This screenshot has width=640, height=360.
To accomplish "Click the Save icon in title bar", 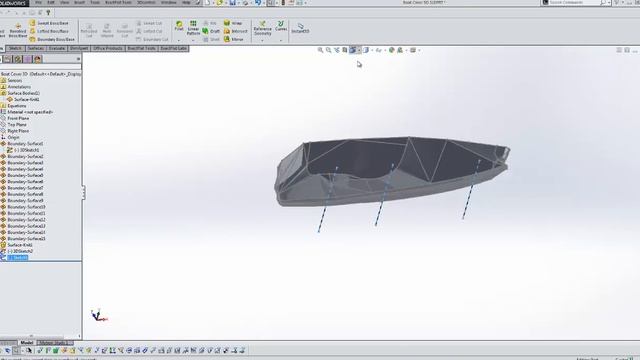I will click(x=233, y=2).
